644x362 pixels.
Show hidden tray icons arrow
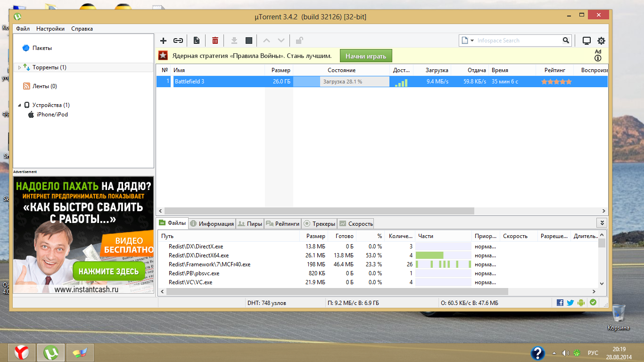tap(554, 353)
